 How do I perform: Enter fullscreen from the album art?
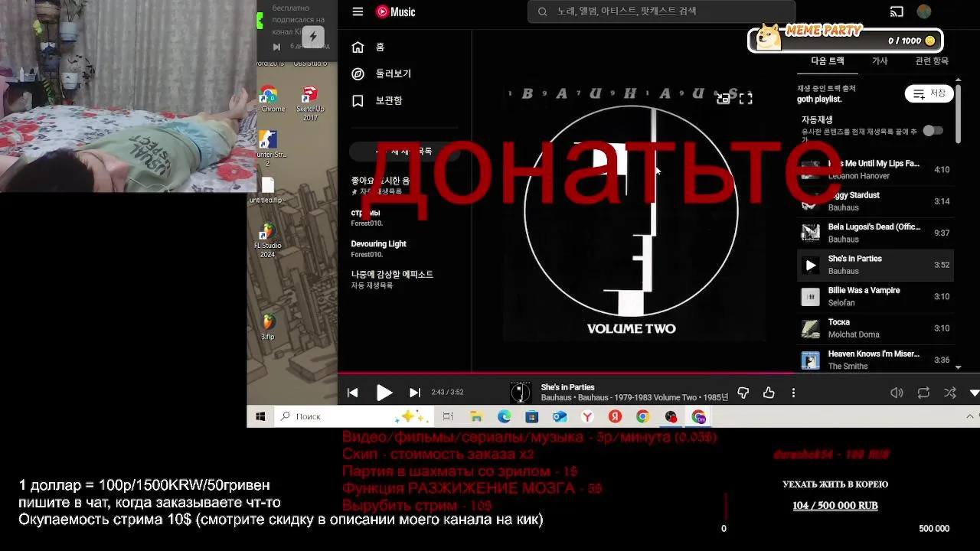[746, 98]
